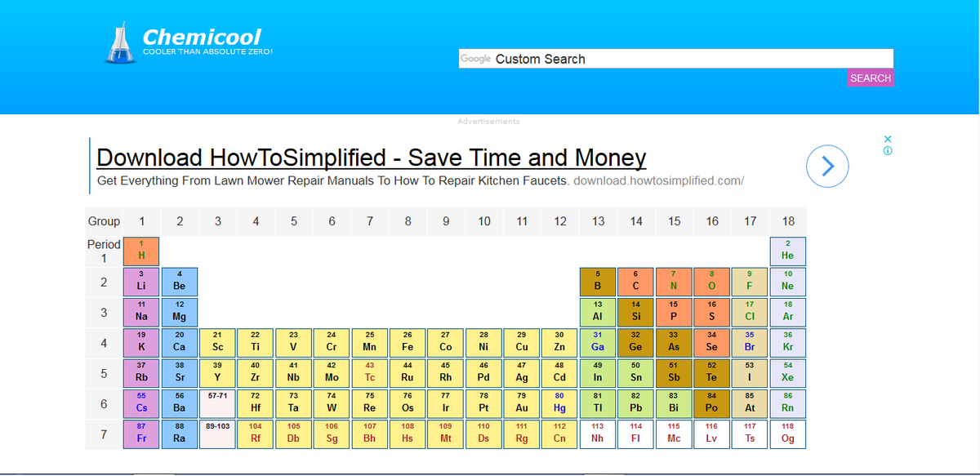Screen dimensions: 980x476
Task: Dismiss the ad using the small X icon
Action: tap(887, 139)
